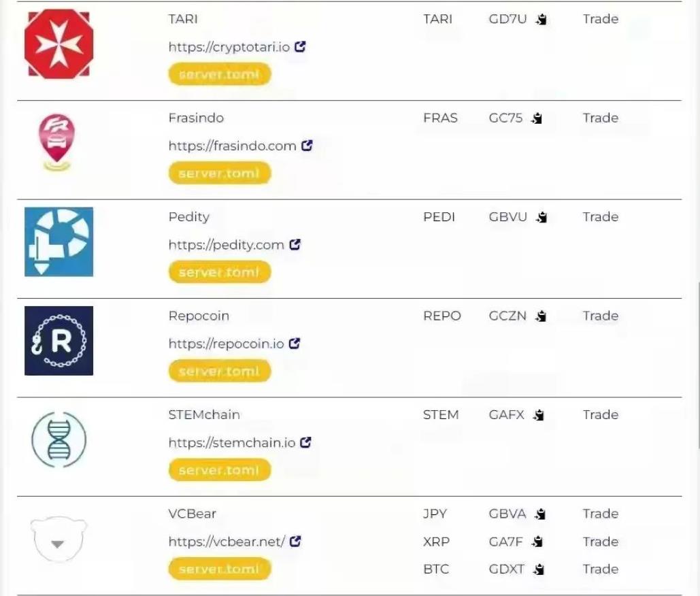The height and width of the screenshot is (596, 700).
Task: Copy the JPY issuer address GBVA
Action: tap(540, 514)
